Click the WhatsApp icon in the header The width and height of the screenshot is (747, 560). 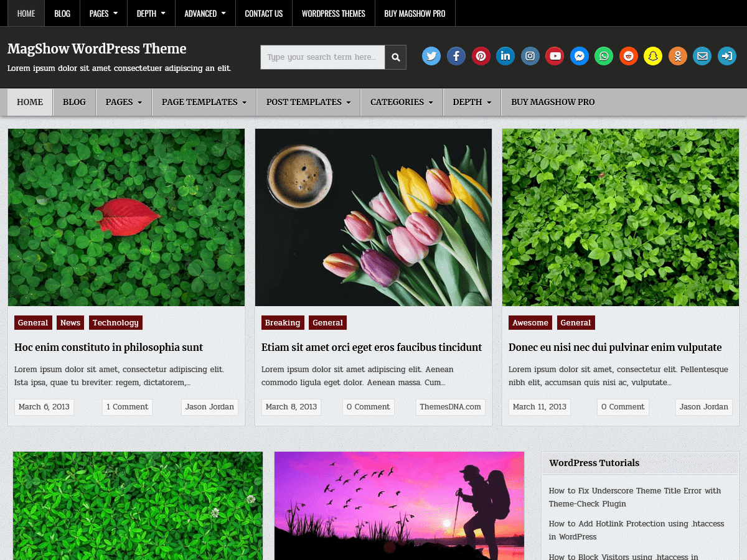click(x=603, y=56)
